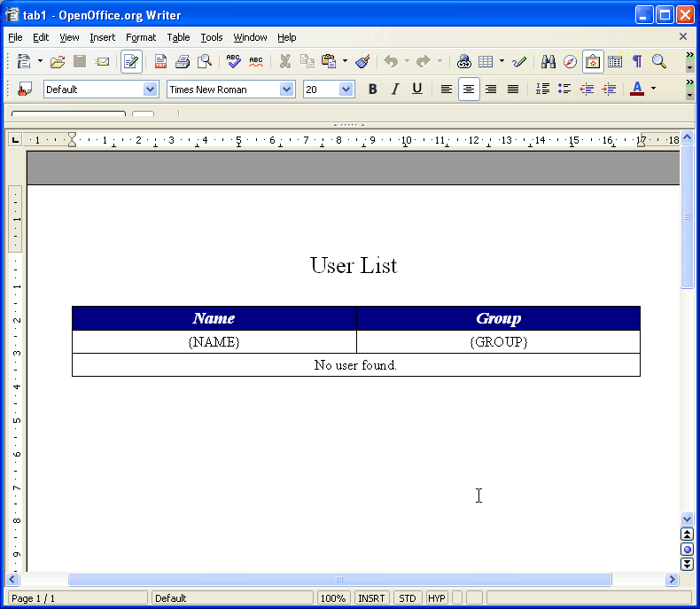Center the text horizontally
700x609 pixels.
pyautogui.click(x=469, y=90)
